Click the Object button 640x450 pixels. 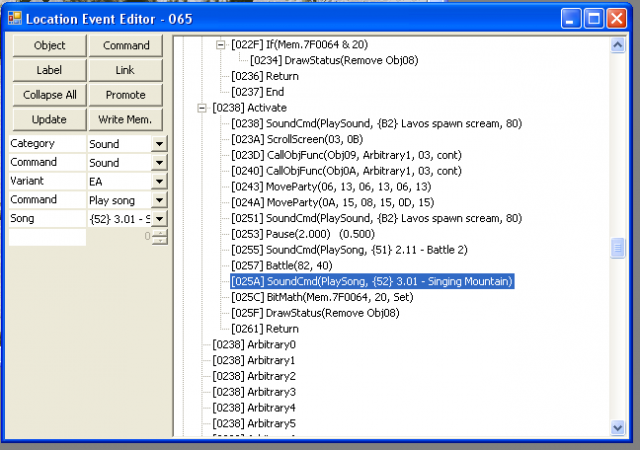(49, 46)
